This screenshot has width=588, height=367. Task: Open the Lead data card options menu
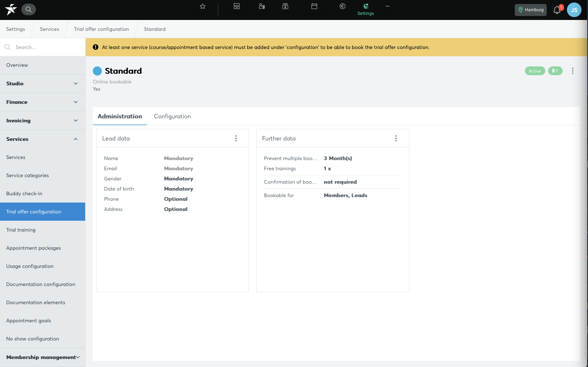pos(236,138)
